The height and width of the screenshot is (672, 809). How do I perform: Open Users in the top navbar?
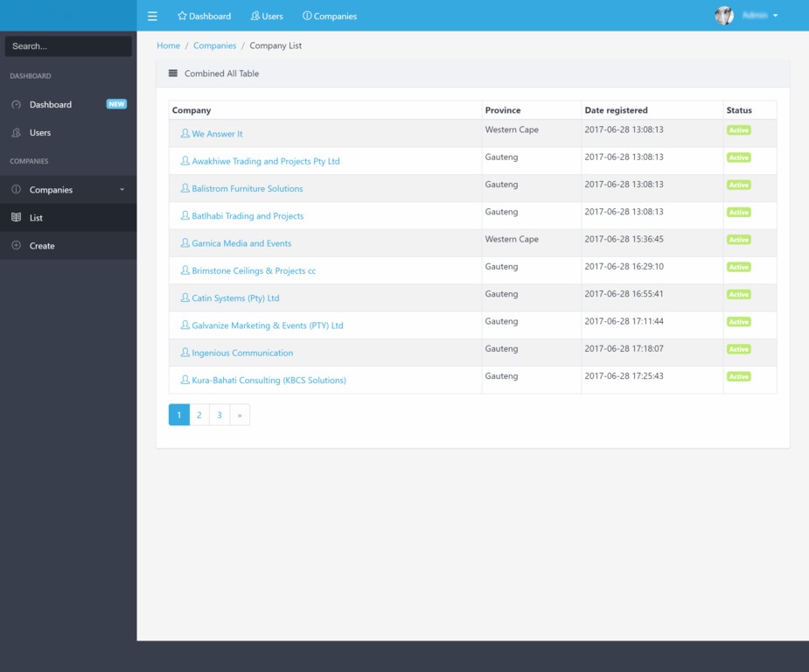point(267,16)
